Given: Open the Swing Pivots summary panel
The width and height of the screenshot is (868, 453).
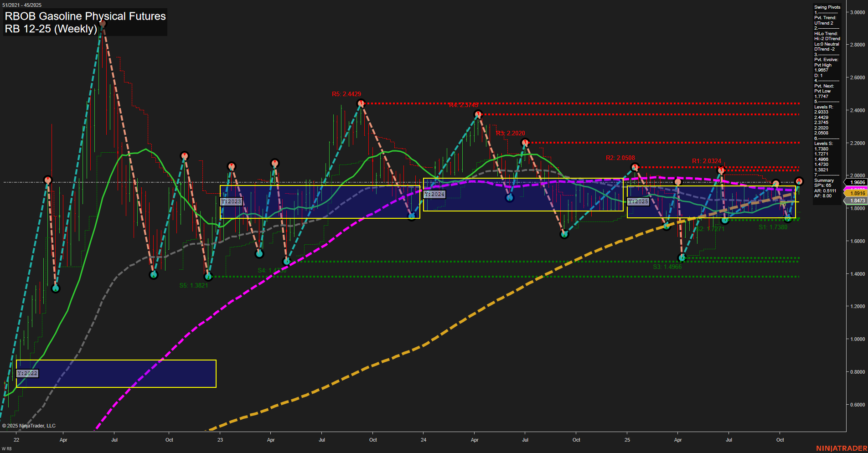Looking at the screenshot, I should pos(827,7).
